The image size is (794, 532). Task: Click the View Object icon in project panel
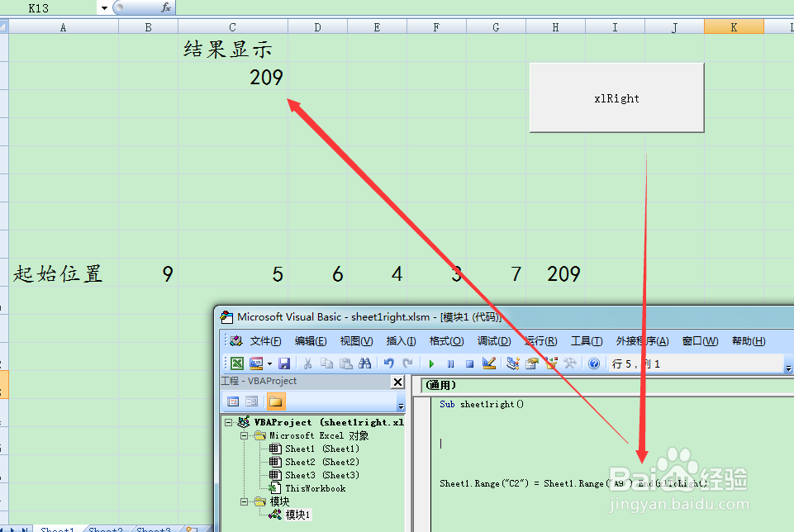tap(252, 401)
